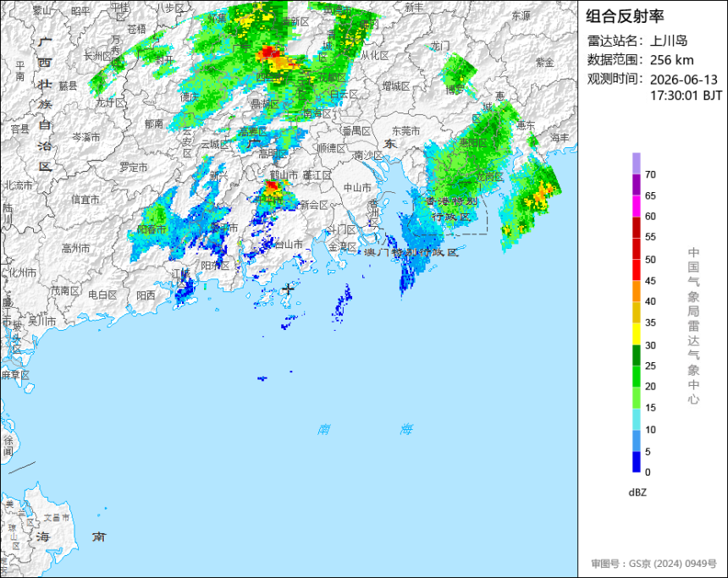Click the 龙圩区 map label
This screenshot has width=728, height=578.
click(x=110, y=102)
